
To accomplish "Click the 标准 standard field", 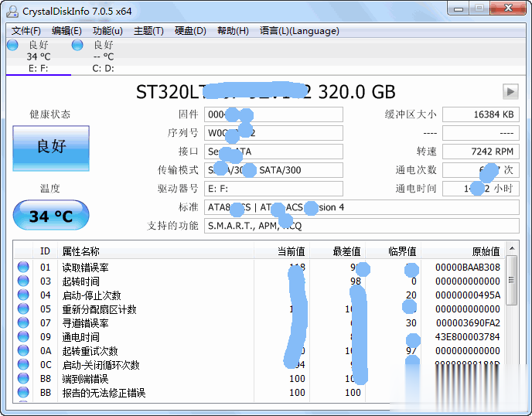I will pos(362,207).
